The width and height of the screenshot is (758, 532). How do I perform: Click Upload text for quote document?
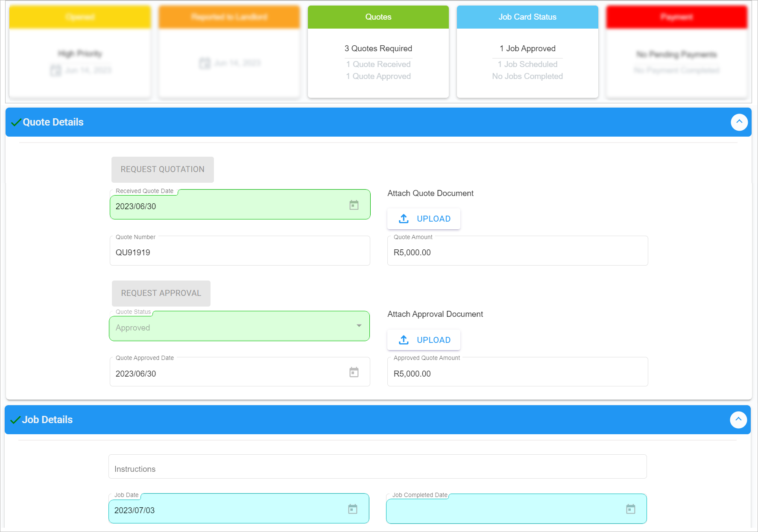coord(433,219)
